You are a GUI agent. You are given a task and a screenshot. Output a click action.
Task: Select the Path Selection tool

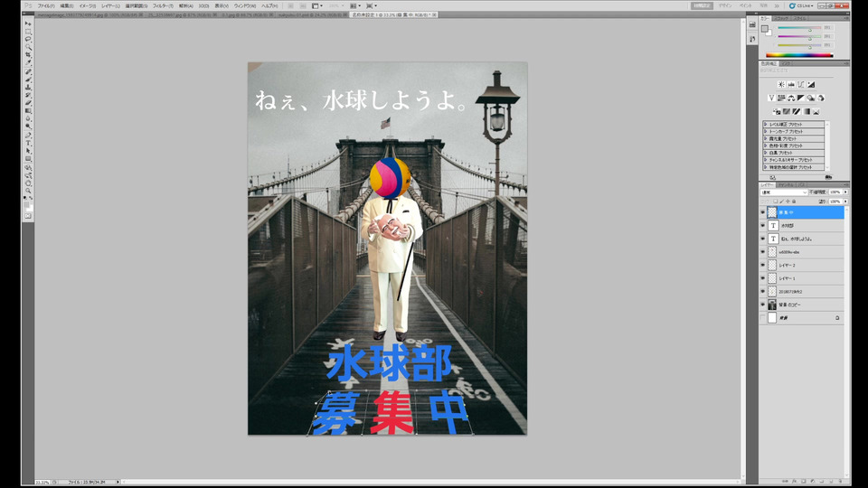pos(28,151)
